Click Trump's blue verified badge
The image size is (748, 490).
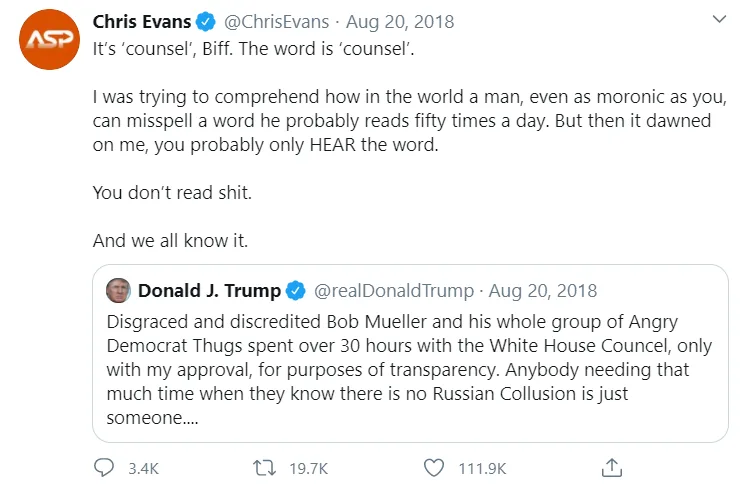(296, 291)
